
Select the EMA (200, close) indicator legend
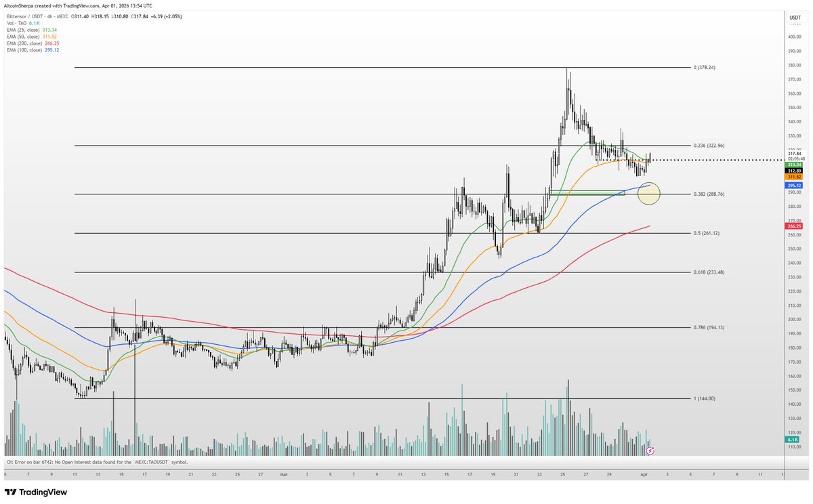click(x=26, y=43)
